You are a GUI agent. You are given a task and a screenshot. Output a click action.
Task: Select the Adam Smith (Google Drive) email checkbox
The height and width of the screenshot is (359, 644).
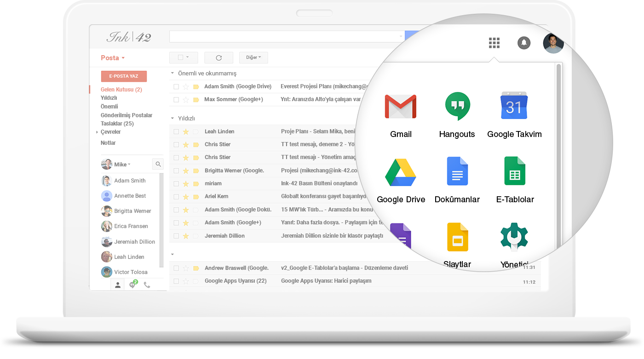[x=176, y=86]
